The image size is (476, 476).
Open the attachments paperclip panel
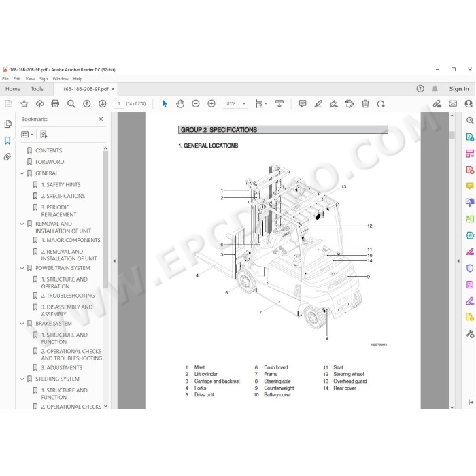[7, 156]
